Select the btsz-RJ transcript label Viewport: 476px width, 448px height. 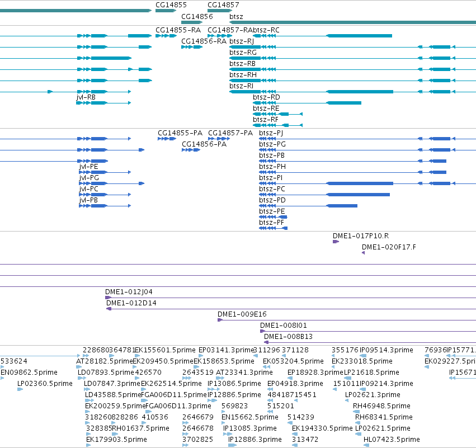242,41
